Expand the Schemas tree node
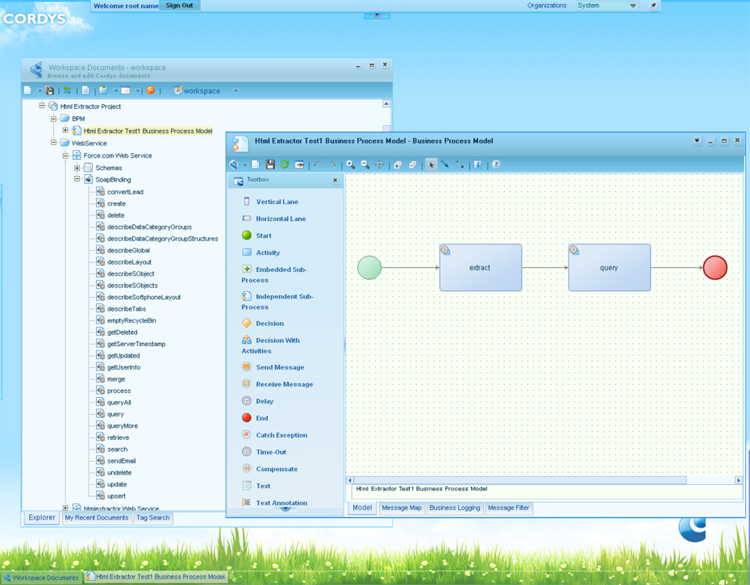Screen dimensions: 750x585 point(77,168)
